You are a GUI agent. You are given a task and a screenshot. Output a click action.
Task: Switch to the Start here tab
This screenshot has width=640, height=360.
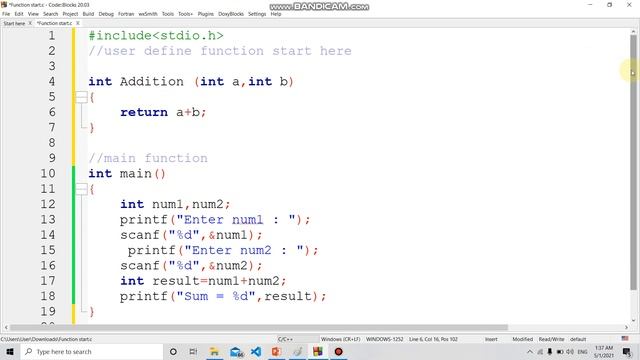coord(14,23)
